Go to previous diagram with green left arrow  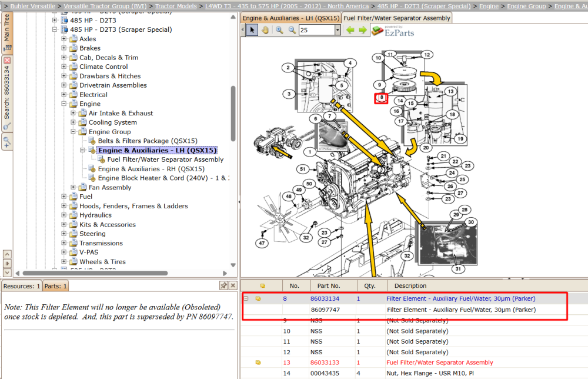point(350,30)
